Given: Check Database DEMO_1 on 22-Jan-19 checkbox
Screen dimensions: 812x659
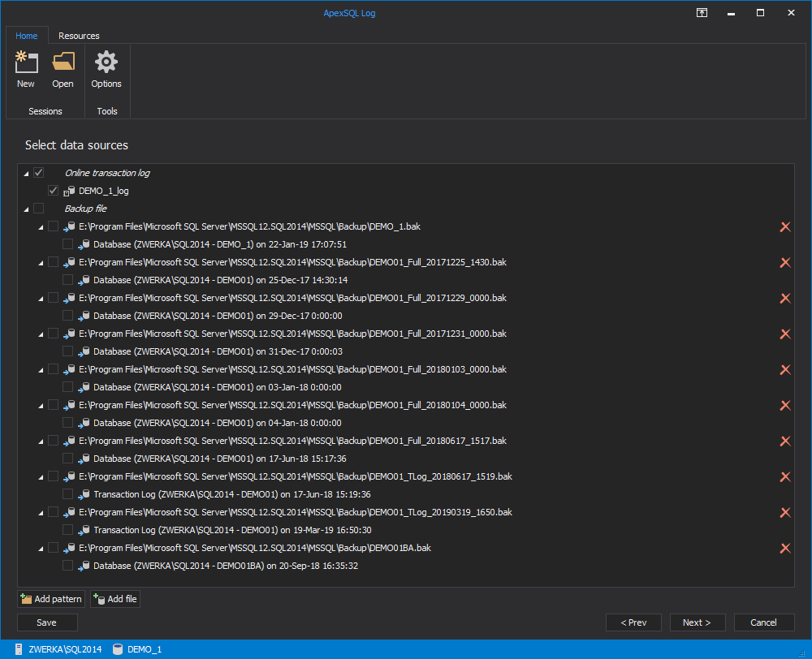Looking at the screenshot, I should [67, 243].
